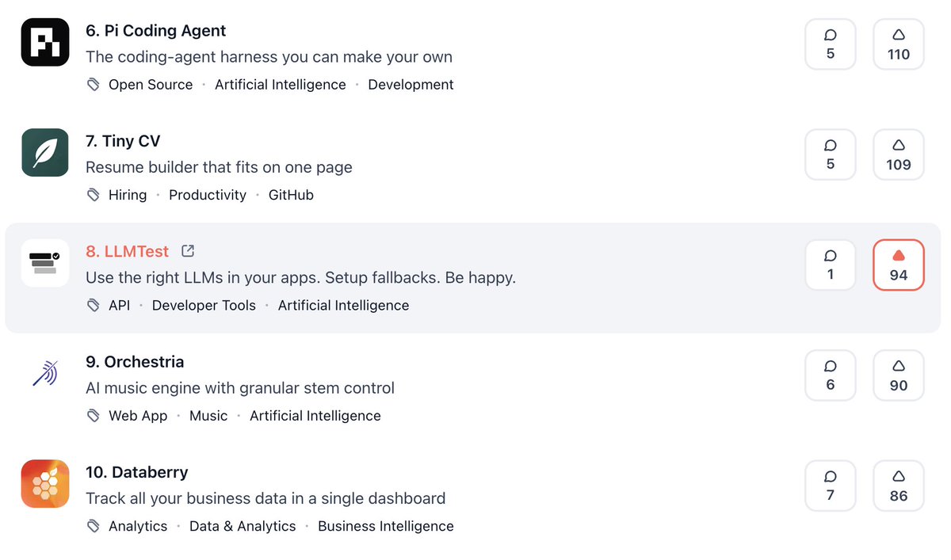Open the Pi Coding Agent logo thumbnail
Screen dimensions: 951x560
pos(45,43)
